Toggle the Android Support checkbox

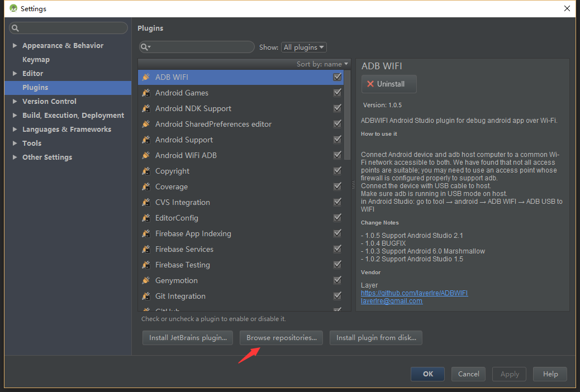tap(337, 140)
